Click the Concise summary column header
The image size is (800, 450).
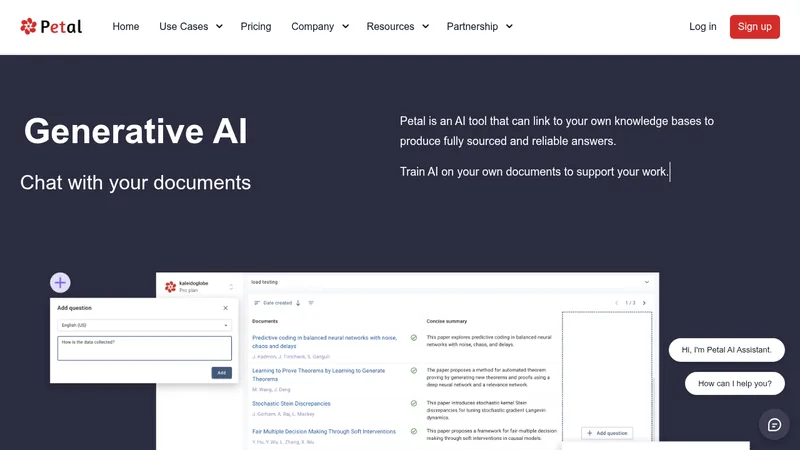pyautogui.click(x=446, y=321)
